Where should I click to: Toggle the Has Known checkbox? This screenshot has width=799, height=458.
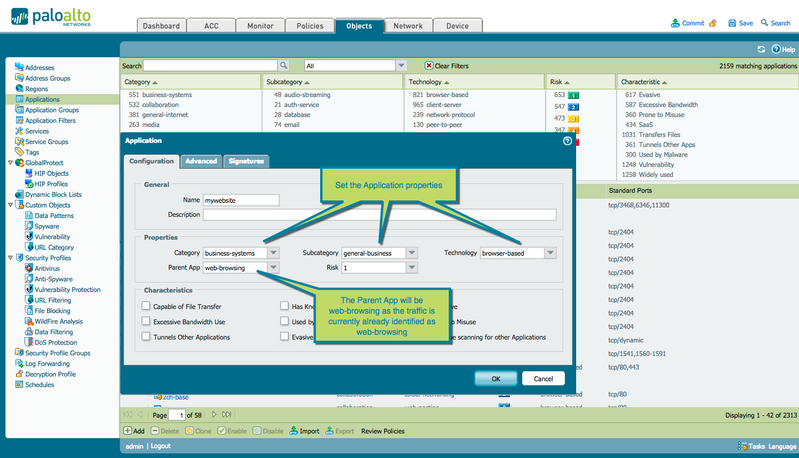click(284, 306)
